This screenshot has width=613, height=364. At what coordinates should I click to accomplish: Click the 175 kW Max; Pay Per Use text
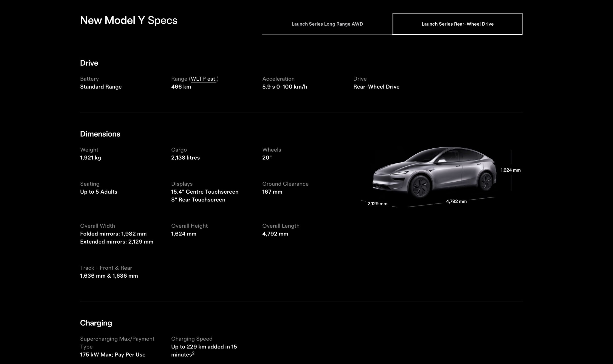coord(113,355)
